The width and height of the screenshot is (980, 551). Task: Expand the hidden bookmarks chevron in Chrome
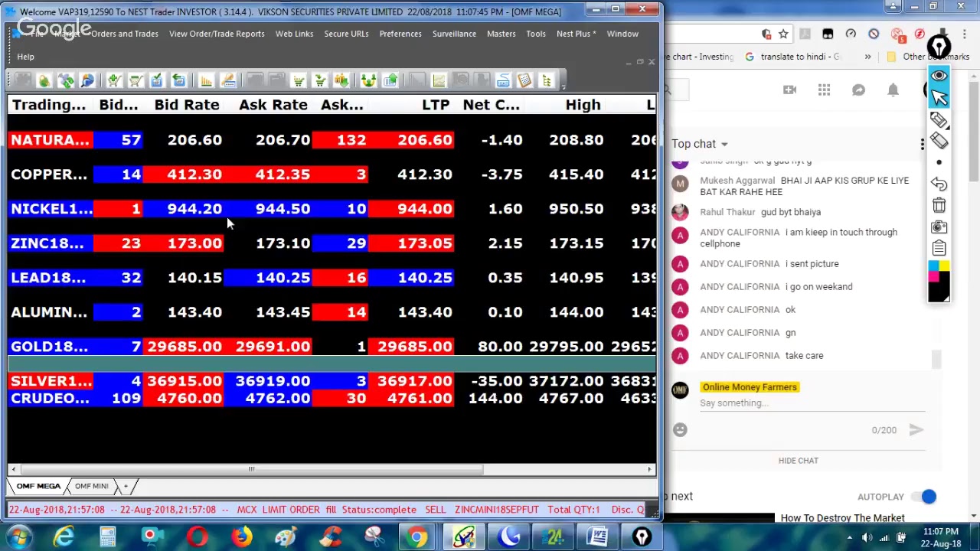click(867, 57)
